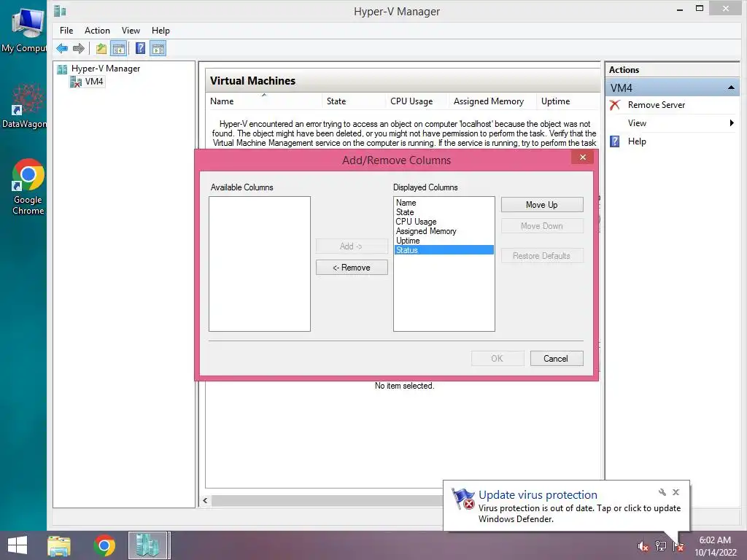747x560 pixels.
Task: Launch Chrome from the taskbar
Action: tap(104, 545)
